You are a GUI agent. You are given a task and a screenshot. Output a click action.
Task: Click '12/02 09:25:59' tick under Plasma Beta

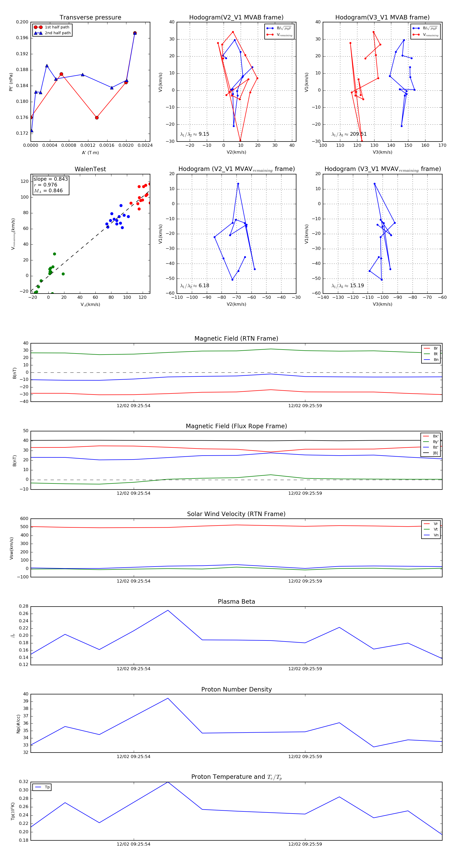click(x=305, y=669)
